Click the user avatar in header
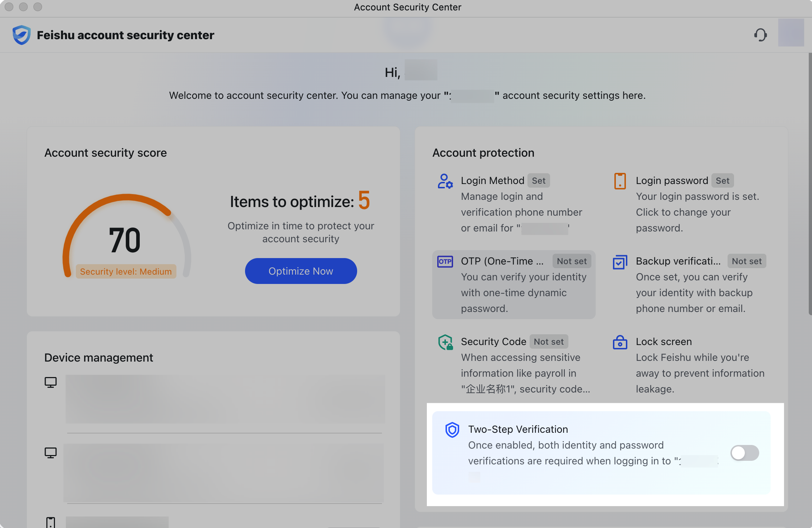Screen dimensions: 812x528 (791, 33)
